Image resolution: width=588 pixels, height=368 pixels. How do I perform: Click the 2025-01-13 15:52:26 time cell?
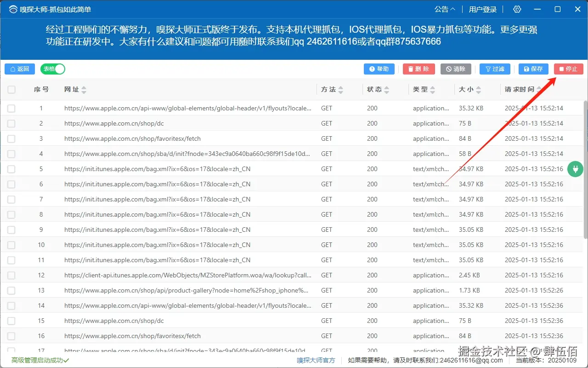(534, 290)
